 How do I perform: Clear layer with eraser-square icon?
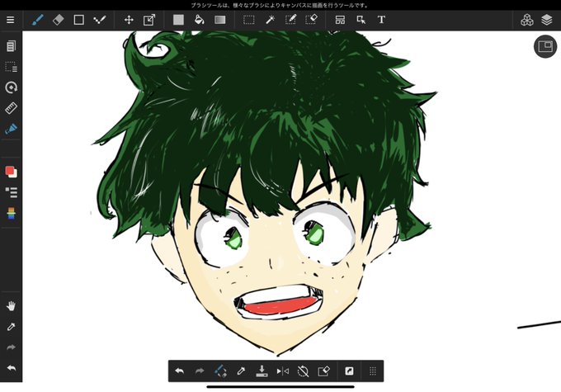click(323, 371)
